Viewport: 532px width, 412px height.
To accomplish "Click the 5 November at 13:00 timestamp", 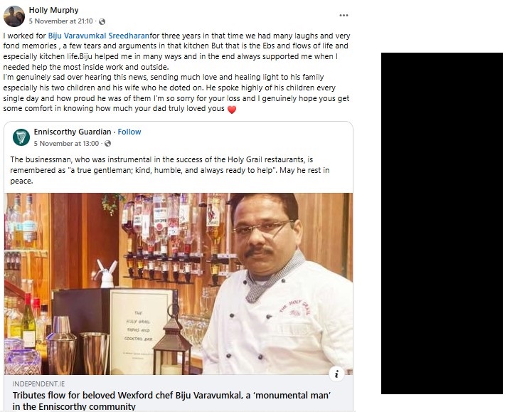I will coord(67,144).
